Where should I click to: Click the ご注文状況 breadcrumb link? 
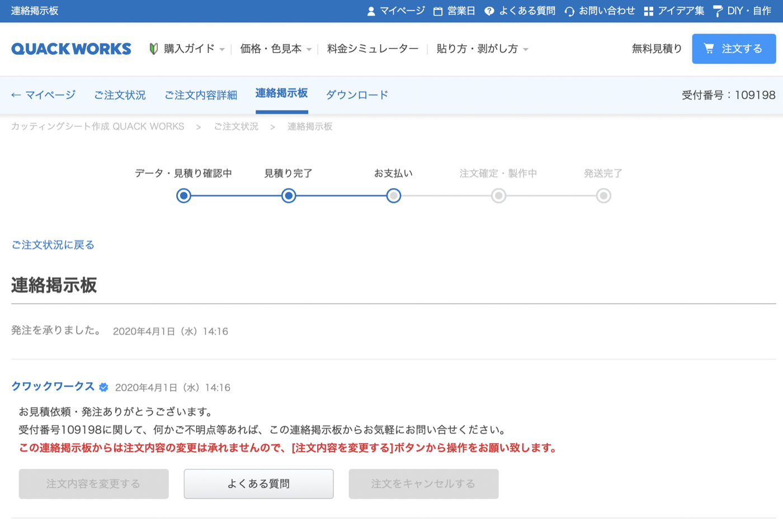(x=235, y=126)
